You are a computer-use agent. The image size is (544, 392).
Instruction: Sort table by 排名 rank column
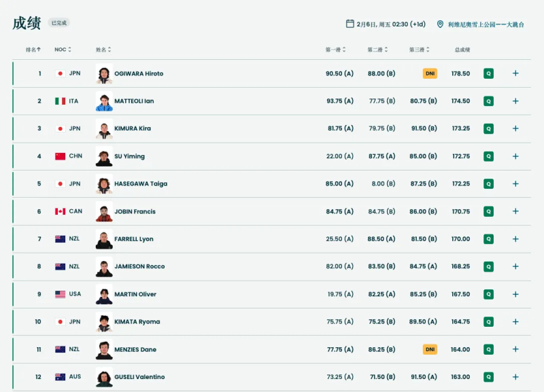click(x=33, y=50)
